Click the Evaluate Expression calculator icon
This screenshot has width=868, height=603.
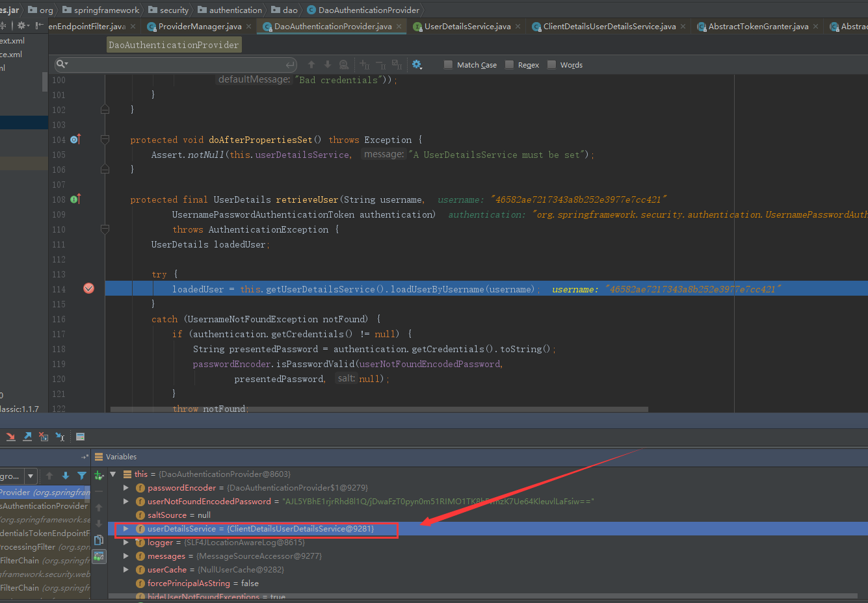point(80,437)
